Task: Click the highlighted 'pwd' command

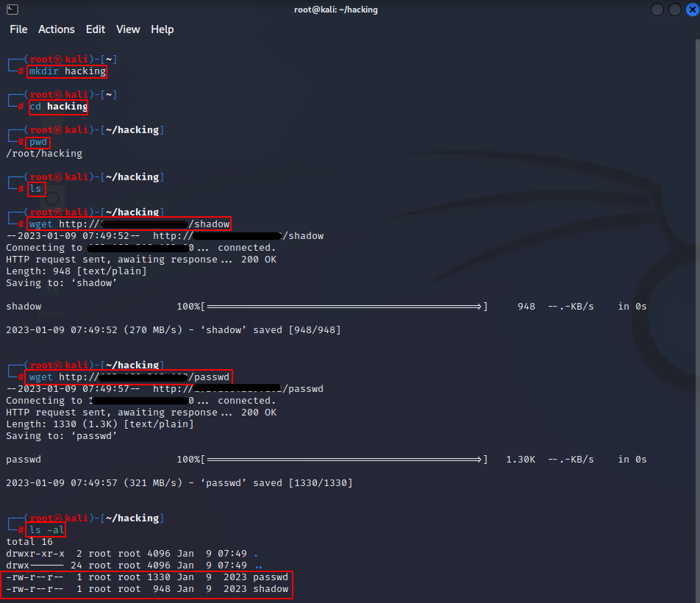Action: click(38, 142)
